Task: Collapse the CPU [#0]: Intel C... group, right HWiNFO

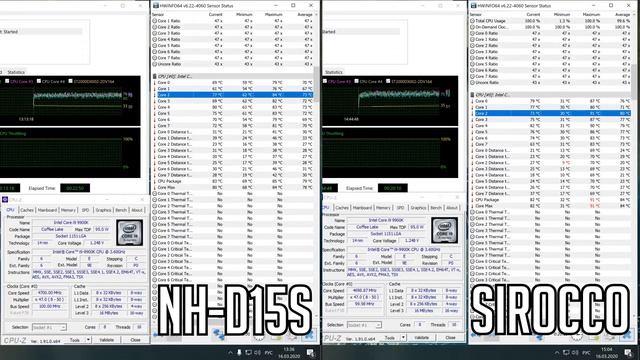Action: click(x=472, y=95)
